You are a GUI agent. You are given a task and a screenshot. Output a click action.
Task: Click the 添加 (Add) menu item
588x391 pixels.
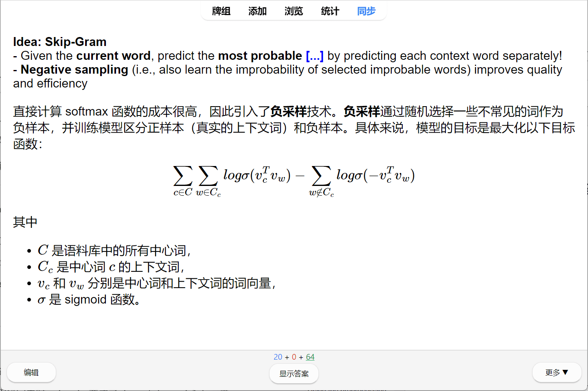257,11
